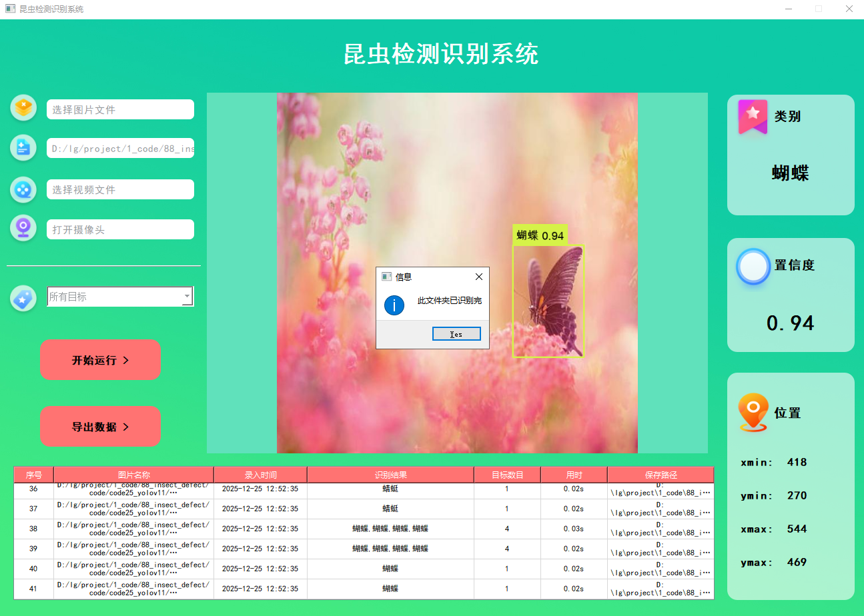Click the 识别结果 column header

pos(391,475)
